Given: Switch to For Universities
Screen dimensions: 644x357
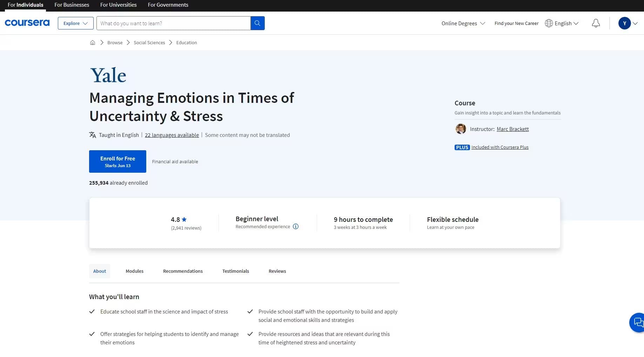Looking at the screenshot, I should click(118, 5).
